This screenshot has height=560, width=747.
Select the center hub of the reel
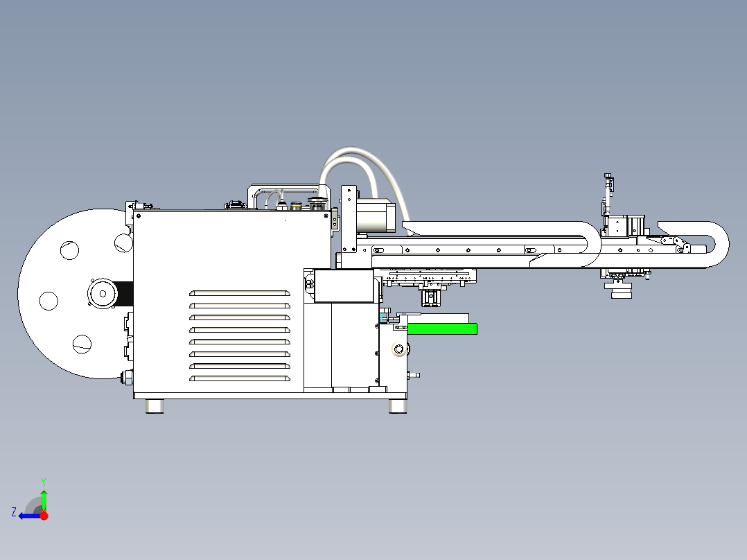point(103,294)
